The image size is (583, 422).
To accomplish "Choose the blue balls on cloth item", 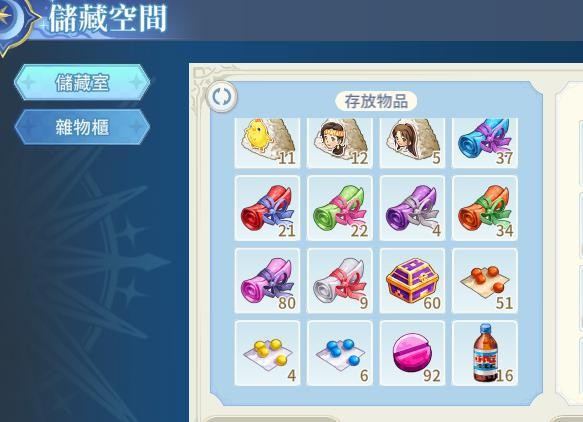I will [x=340, y=353].
